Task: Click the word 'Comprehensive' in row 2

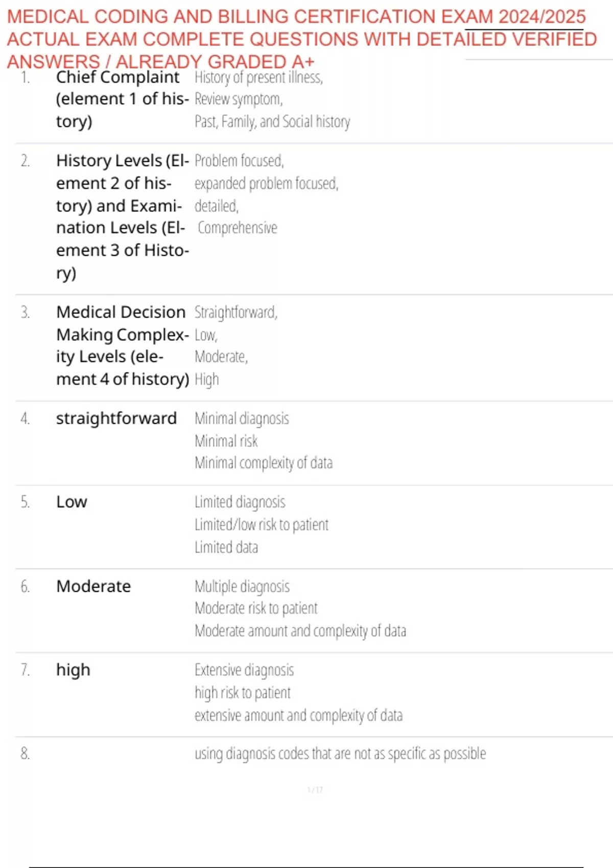Action: (x=238, y=228)
